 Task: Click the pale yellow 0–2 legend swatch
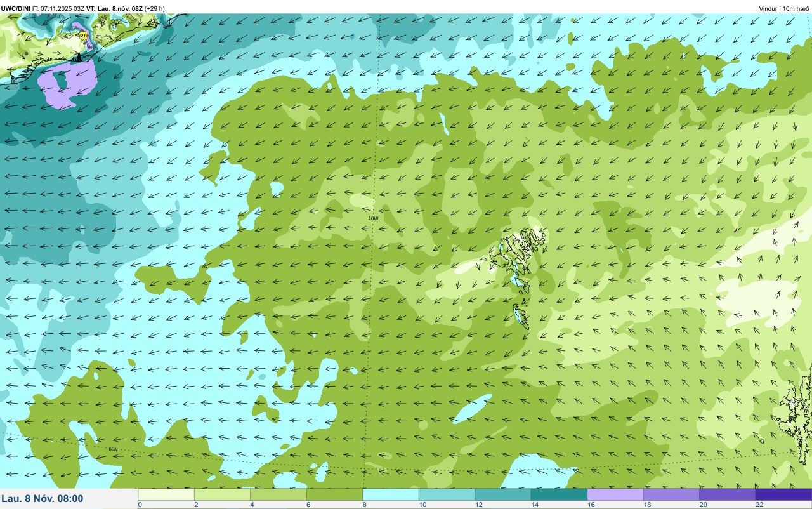(x=166, y=494)
